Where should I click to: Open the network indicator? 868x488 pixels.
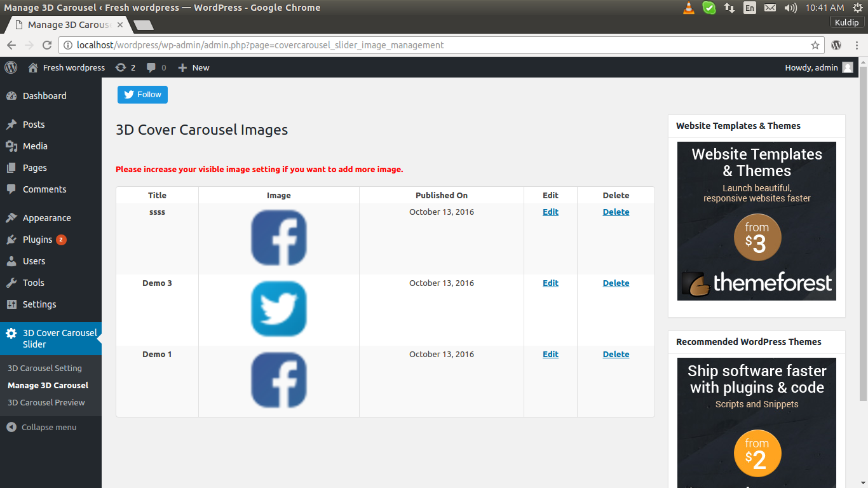[x=729, y=8]
